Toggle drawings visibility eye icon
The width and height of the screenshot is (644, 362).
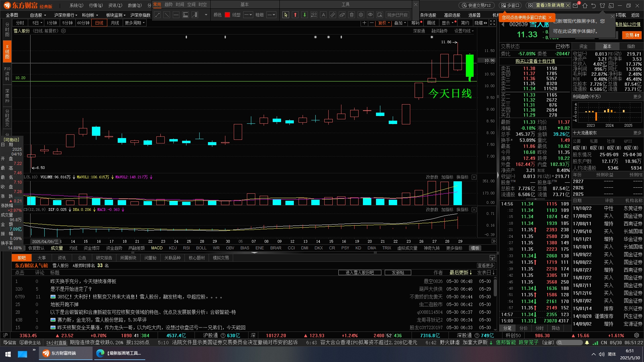370,15
